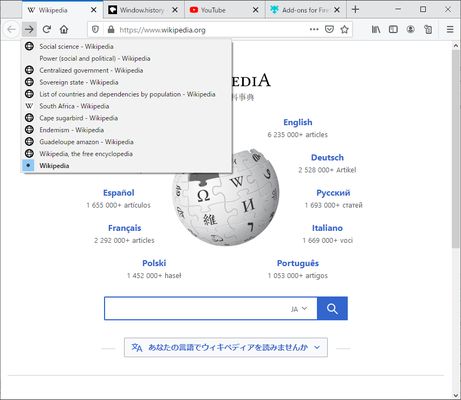Close the Wikipedia tab
This screenshot has height=400, width=461.
coord(94,10)
